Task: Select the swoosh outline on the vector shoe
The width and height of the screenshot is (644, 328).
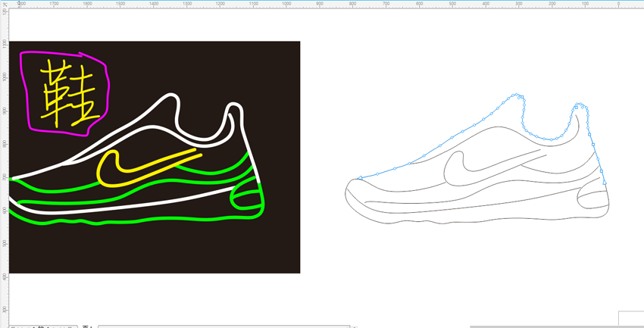Action: pos(496,168)
